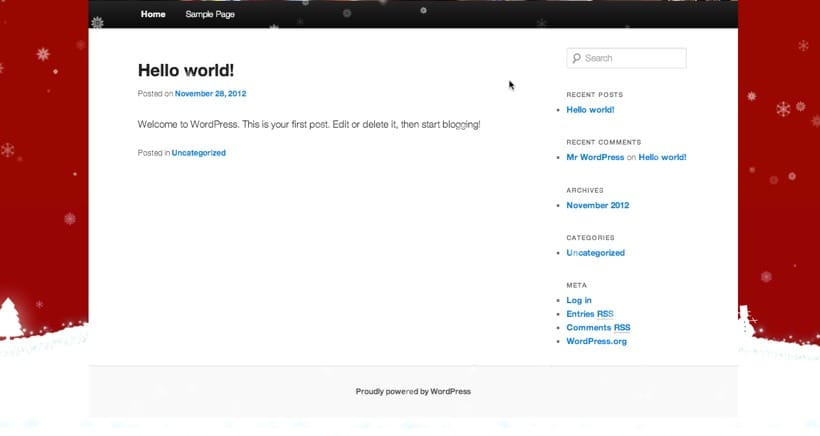The height and width of the screenshot is (436, 820).
Task: Open the Home menu item
Action: click(x=153, y=14)
